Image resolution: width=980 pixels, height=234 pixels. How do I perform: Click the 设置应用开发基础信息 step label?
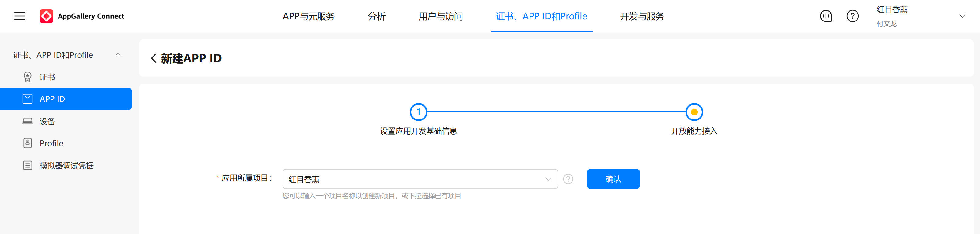[x=419, y=131]
